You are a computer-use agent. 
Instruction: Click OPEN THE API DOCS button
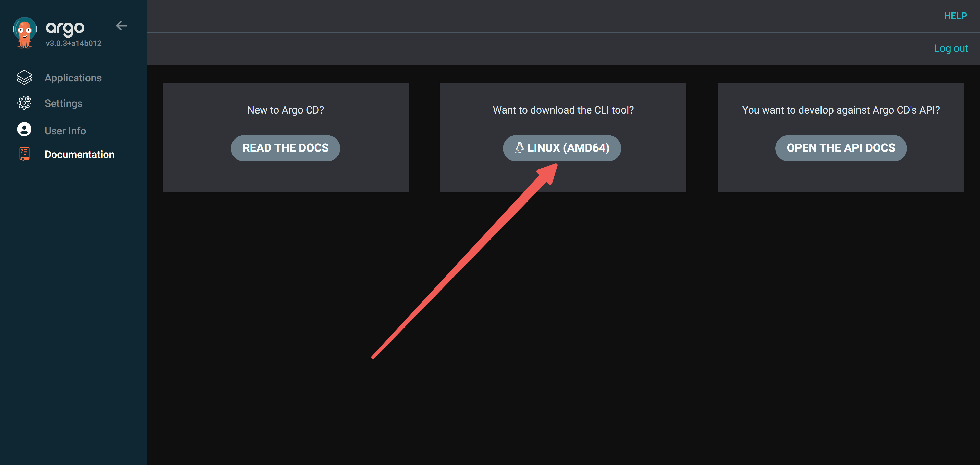(x=841, y=148)
